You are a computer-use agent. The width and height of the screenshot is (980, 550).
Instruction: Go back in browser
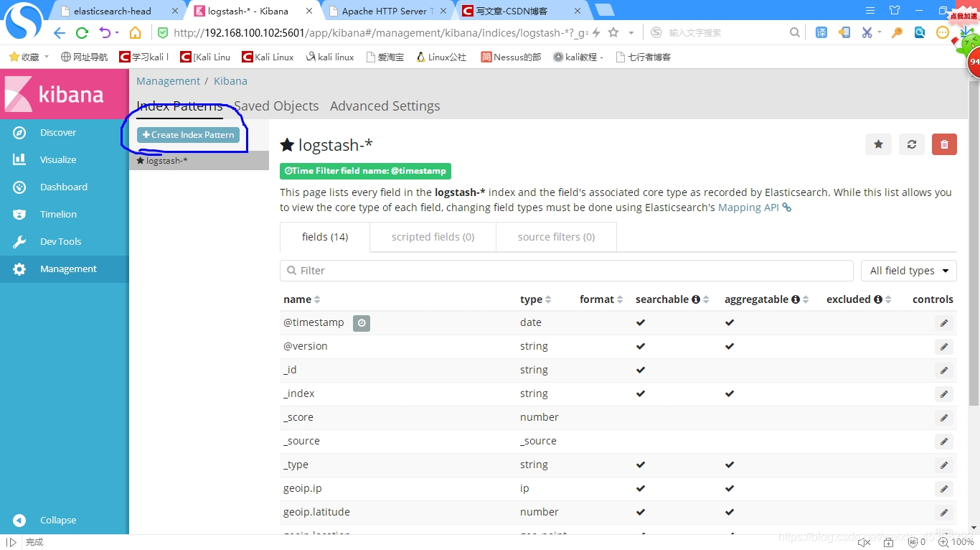click(x=60, y=33)
